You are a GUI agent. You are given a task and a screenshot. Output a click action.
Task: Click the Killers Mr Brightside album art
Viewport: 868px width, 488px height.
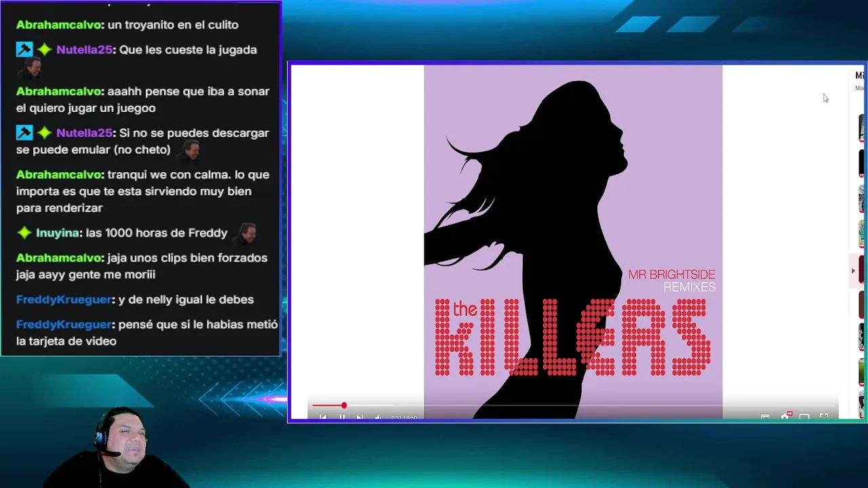[573, 241]
